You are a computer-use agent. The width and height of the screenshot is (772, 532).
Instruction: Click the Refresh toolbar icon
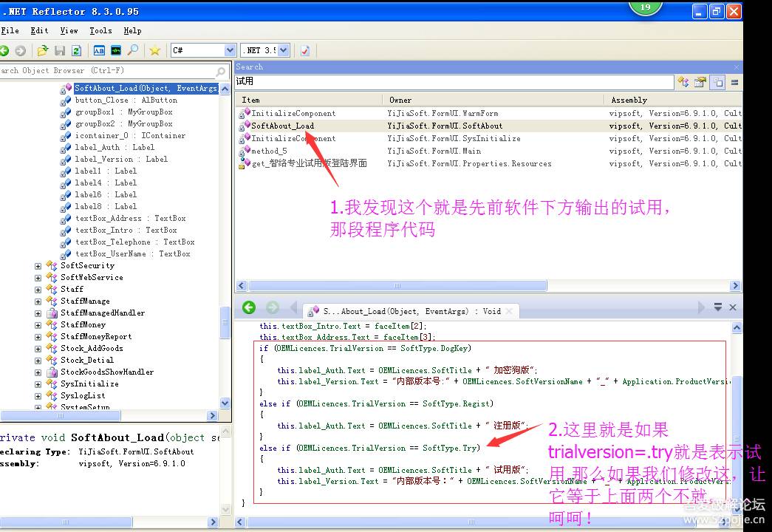click(76, 50)
